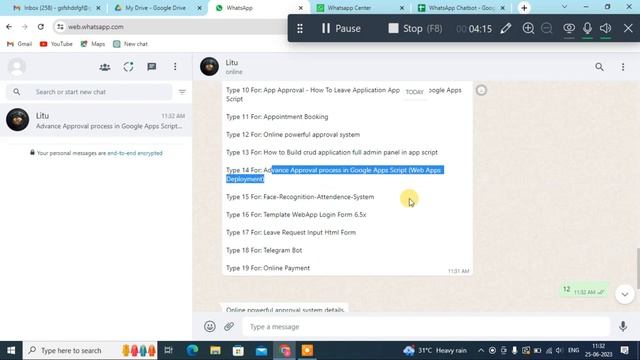View site information icon in address bar
The image size is (640, 360).
(x=60, y=27)
